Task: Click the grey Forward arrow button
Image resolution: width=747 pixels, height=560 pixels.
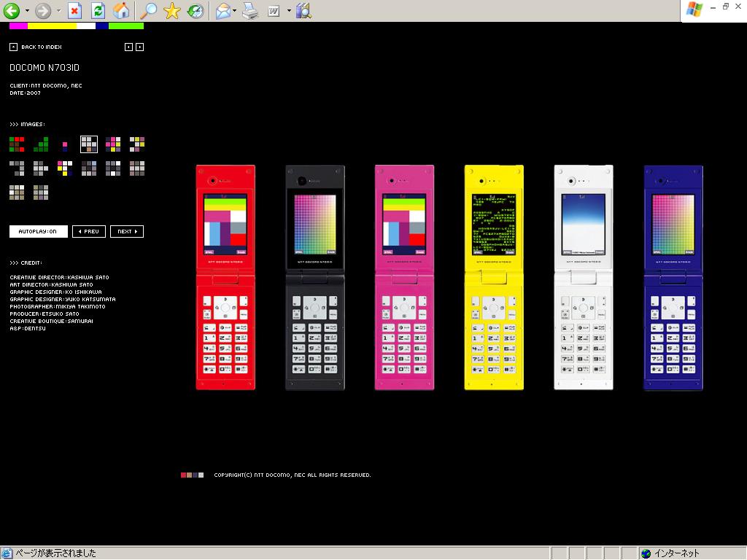Action: [43, 10]
